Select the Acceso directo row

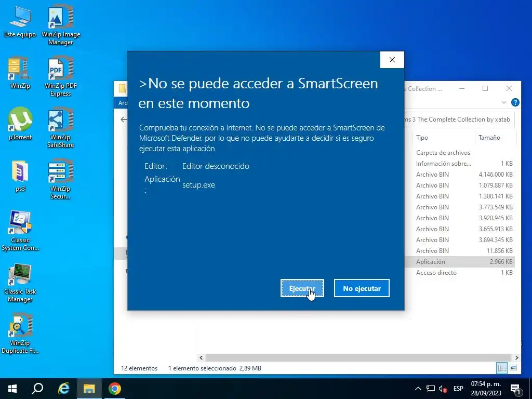[x=460, y=272]
